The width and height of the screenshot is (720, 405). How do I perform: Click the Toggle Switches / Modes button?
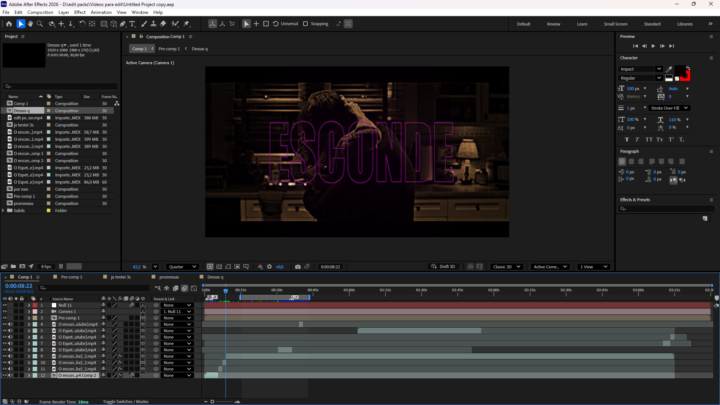(x=125, y=401)
